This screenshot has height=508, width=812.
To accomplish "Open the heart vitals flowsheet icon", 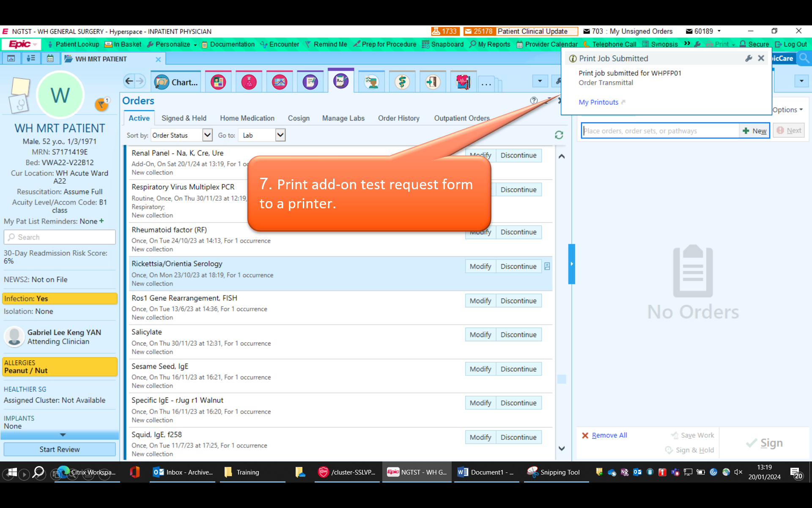I will pos(463,82).
